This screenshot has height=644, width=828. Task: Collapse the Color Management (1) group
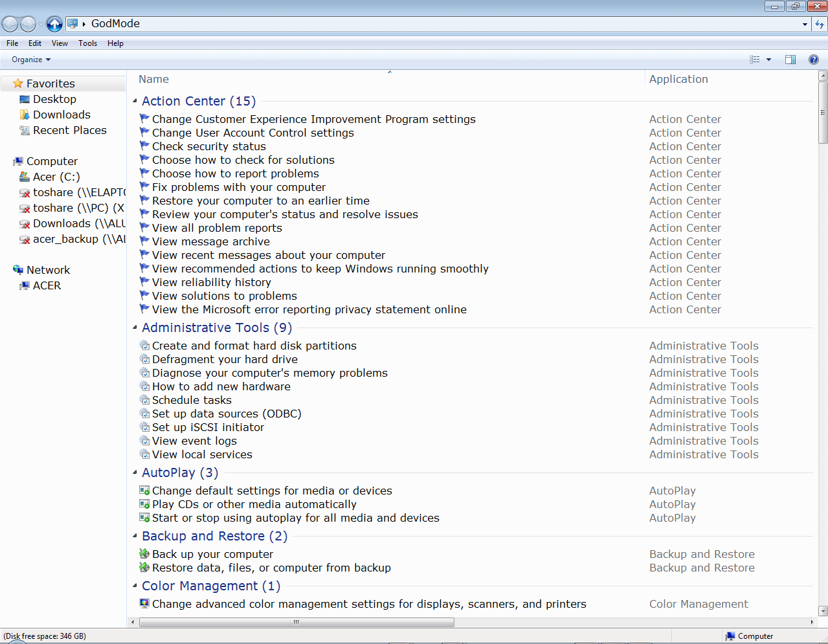click(135, 586)
